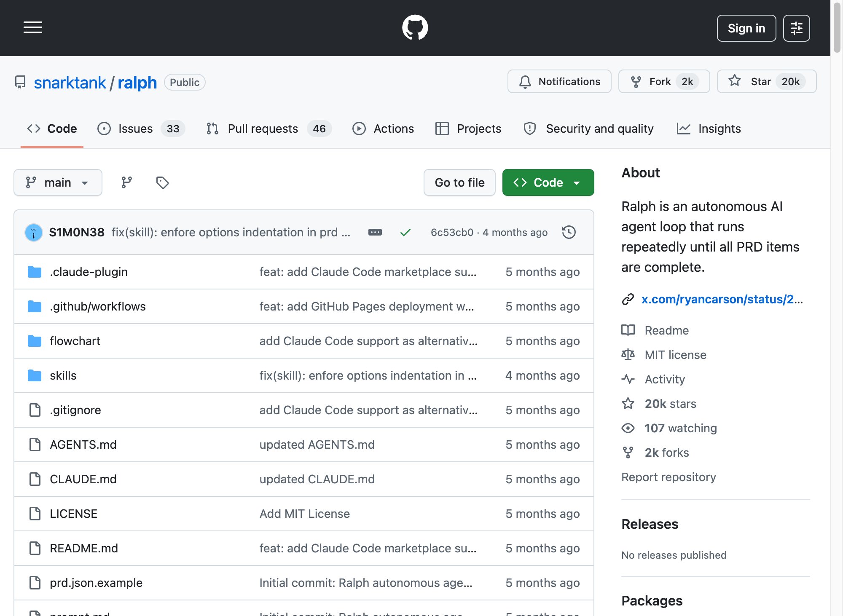Click the link chain icon in About

tap(628, 299)
